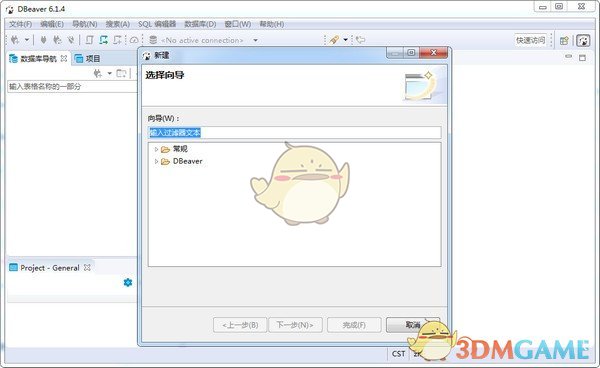600x368 pixels.
Task: Click the dashboard gauge icon in toolbar
Action: [134, 40]
